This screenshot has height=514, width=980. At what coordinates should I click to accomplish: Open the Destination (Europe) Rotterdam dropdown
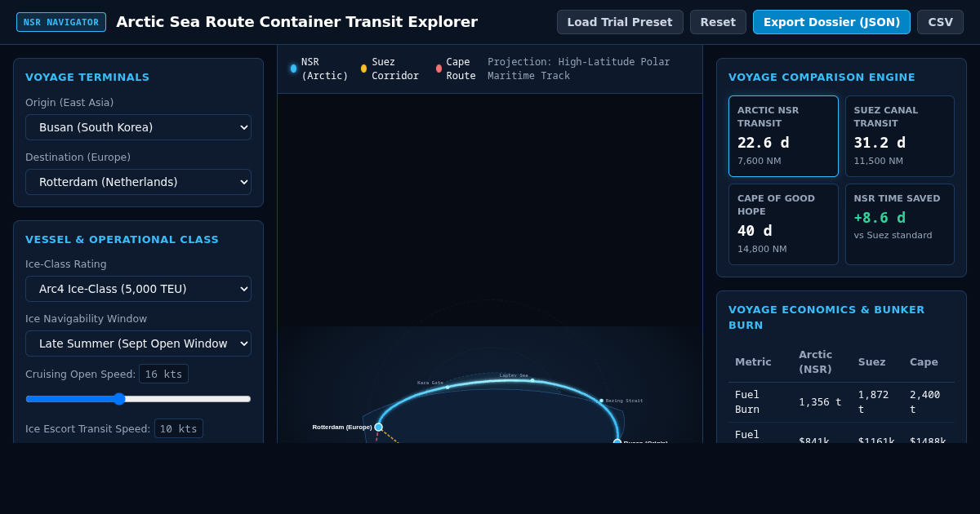pyautogui.click(x=138, y=182)
